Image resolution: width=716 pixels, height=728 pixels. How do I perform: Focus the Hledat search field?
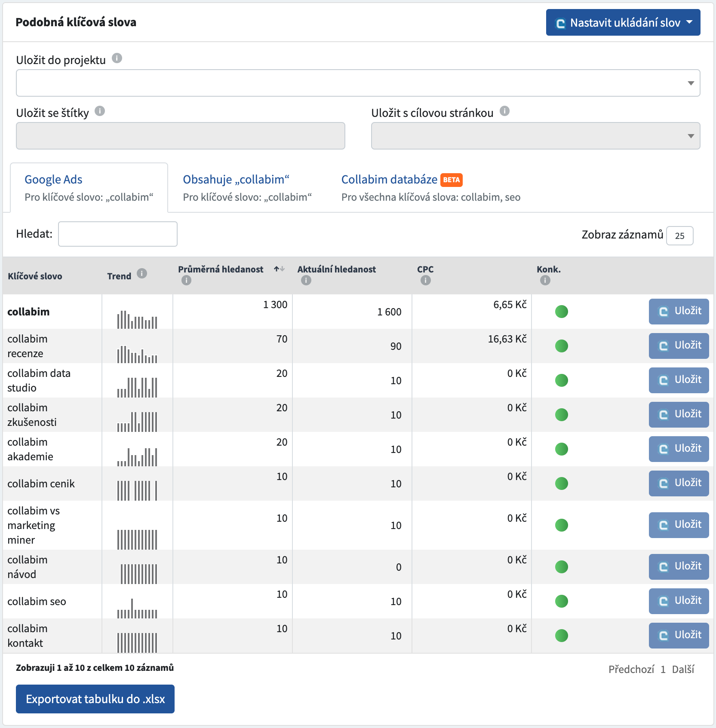118,234
